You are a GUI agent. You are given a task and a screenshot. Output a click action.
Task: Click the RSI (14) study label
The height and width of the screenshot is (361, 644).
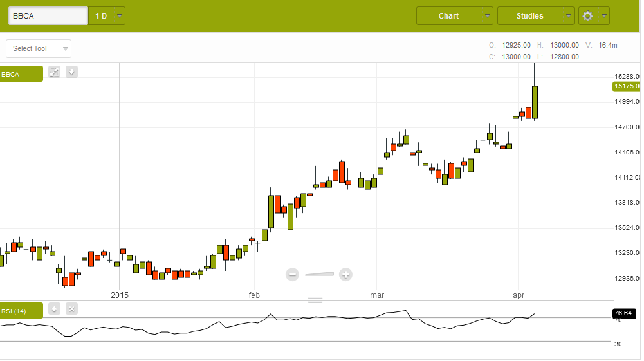pos(21,311)
